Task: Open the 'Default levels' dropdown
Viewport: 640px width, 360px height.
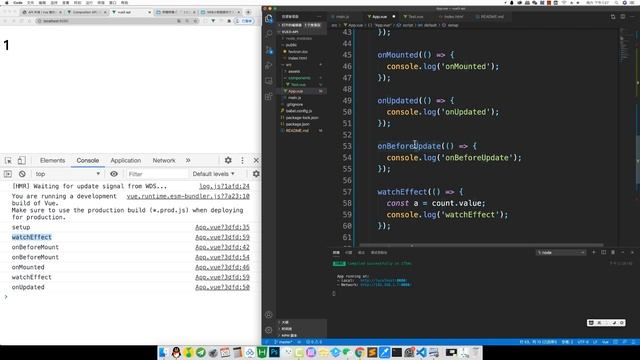Action: 213,174
